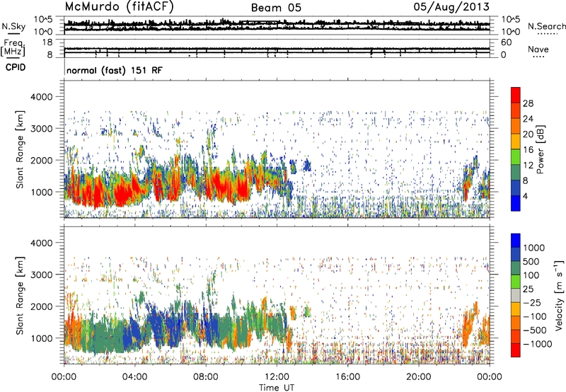The image size is (566, 392).
Task: Click the 04:00 time axis tick label
Action: (x=135, y=377)
